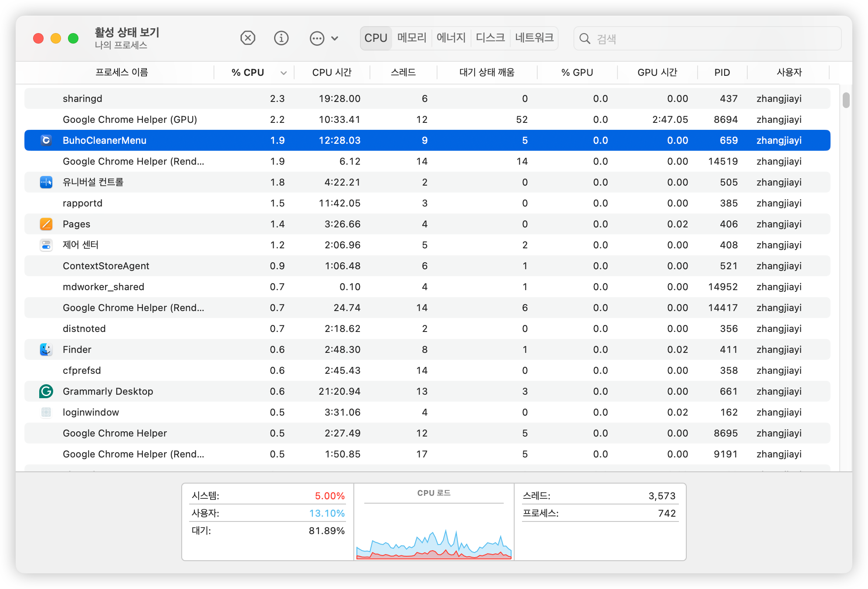Click the search magnifier icon
Viewport: 868px width, 589px height.
[585, 39]
